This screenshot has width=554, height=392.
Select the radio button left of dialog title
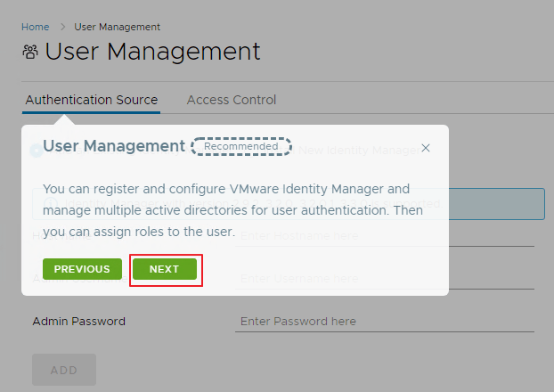(36, 150)
